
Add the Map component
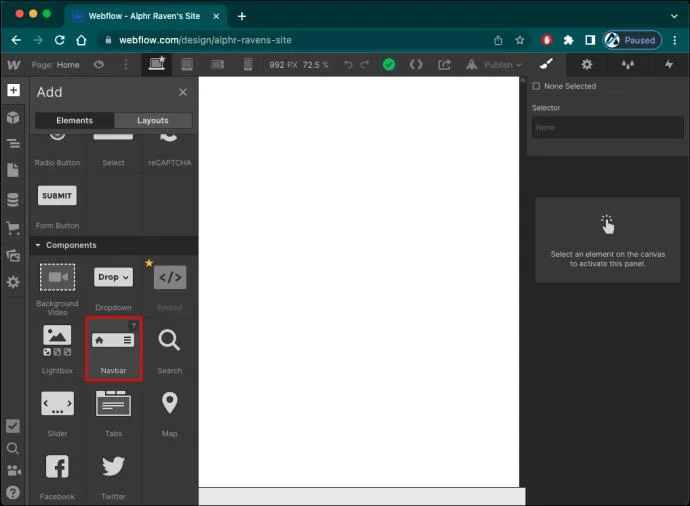click(170, 412)
